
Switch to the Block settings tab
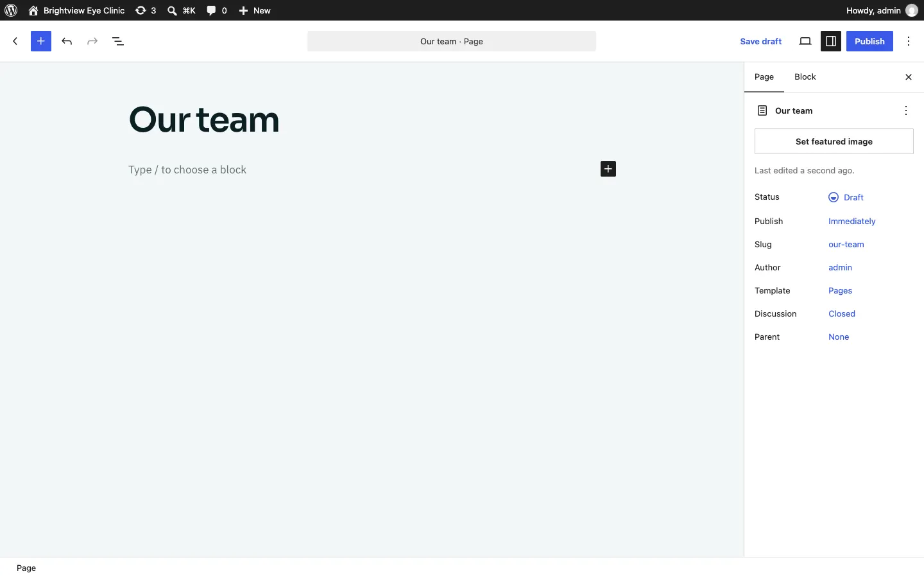(x=805, y=77)
